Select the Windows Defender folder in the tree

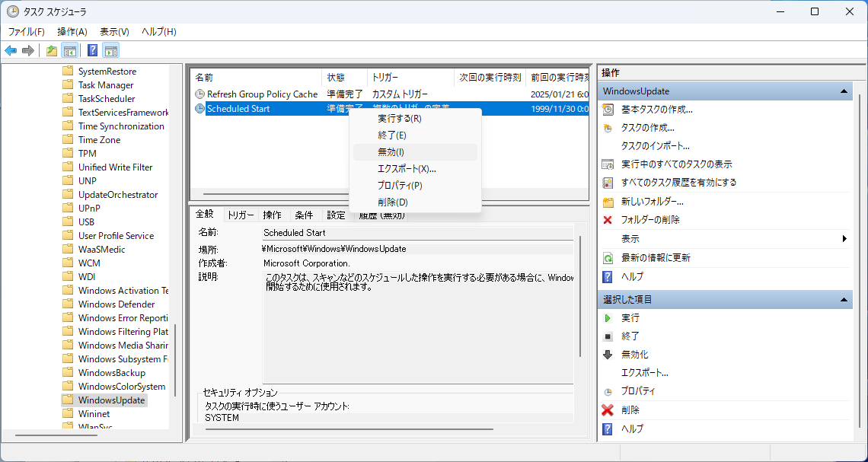tap(116, 304)
